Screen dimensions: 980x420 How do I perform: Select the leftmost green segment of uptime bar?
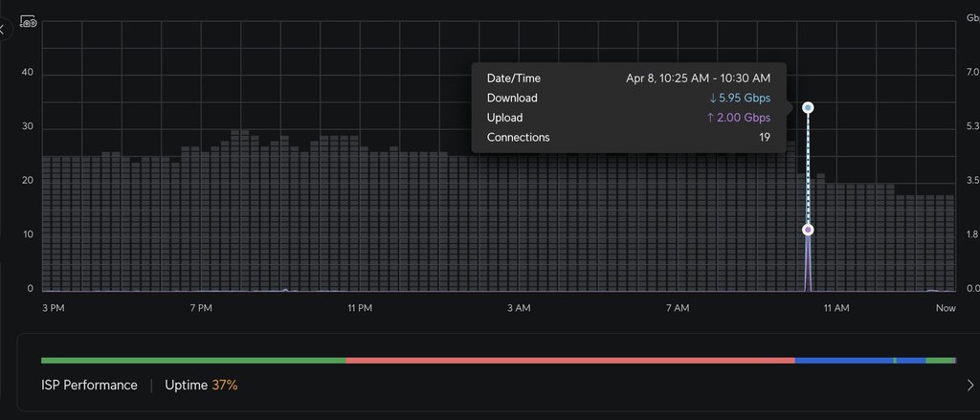[191, 361]
